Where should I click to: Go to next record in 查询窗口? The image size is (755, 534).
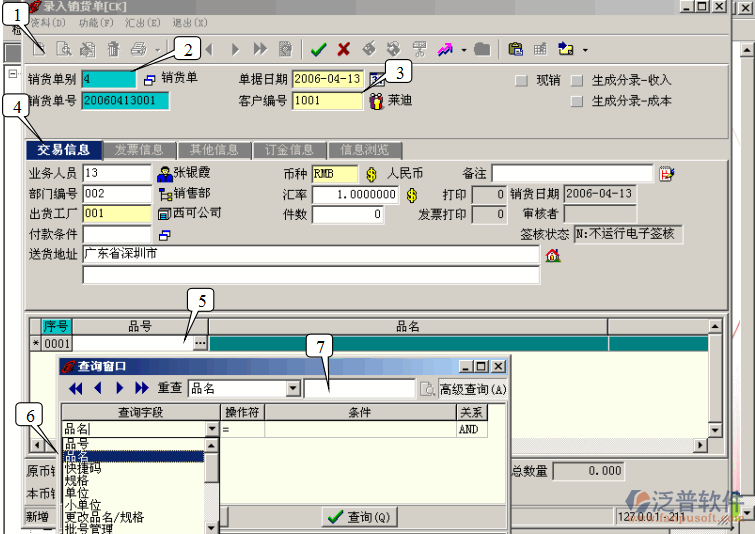(119, 388)
